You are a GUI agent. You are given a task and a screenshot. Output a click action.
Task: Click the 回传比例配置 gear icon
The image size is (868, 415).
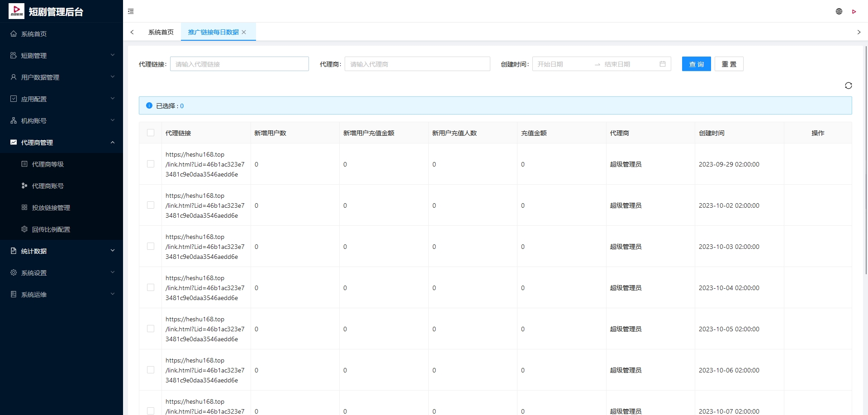24,229
